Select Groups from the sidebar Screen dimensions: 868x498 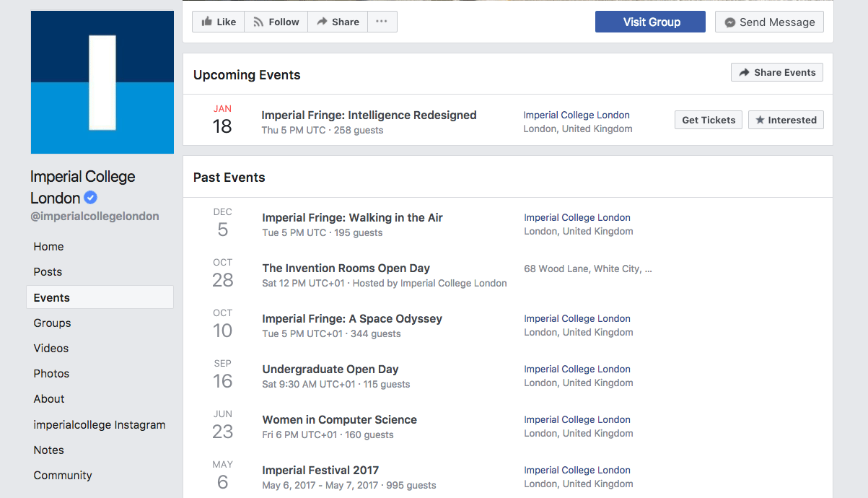[x=51, y=323]
